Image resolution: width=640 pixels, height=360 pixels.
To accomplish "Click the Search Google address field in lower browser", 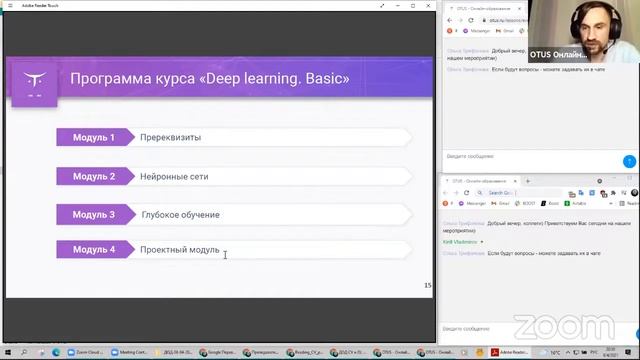I will point(519,193).
